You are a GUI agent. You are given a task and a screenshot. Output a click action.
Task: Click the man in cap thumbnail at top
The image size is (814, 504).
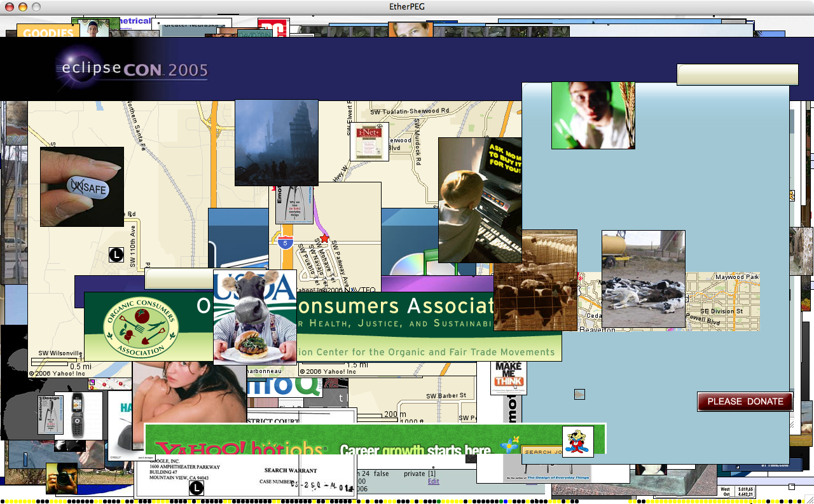coord(95,27)
